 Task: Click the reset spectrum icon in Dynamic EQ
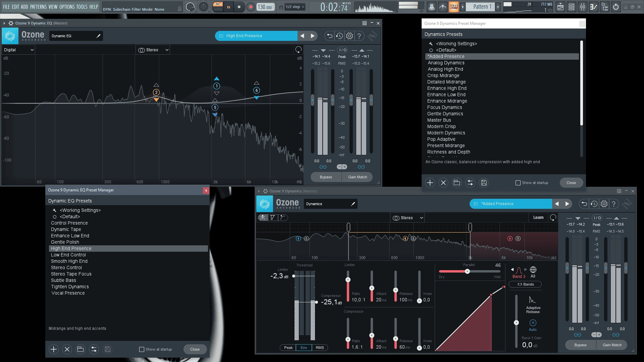[298, 50]
